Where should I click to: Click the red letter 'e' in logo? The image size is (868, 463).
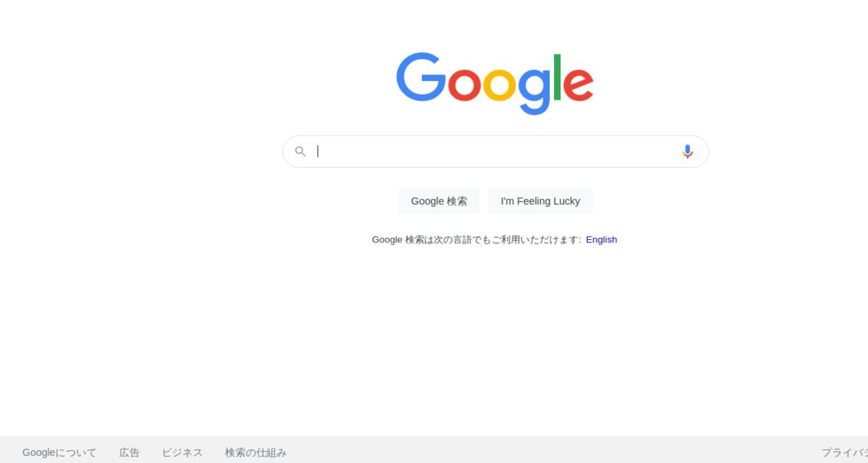[x=578, y=85]
